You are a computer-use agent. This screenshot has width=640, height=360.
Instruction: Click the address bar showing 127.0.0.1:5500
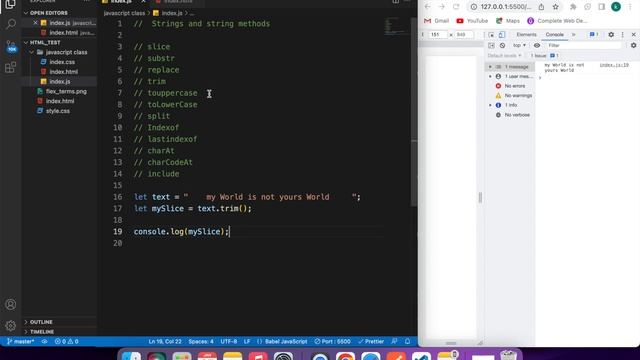(x=506, y=7)
